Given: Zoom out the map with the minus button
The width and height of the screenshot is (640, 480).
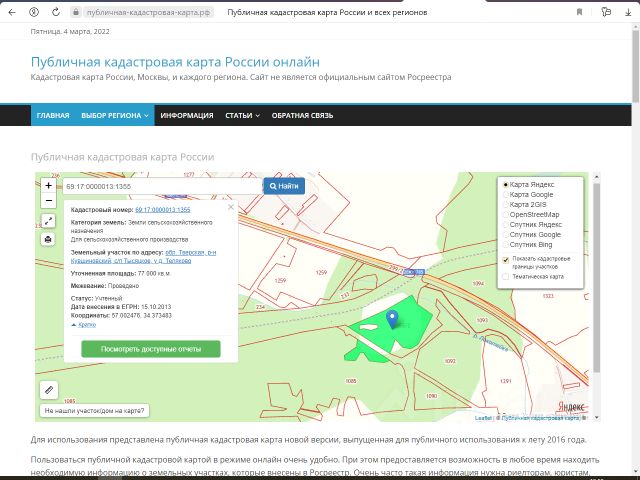Looking at the screenshot, I should tap(49, 200).
